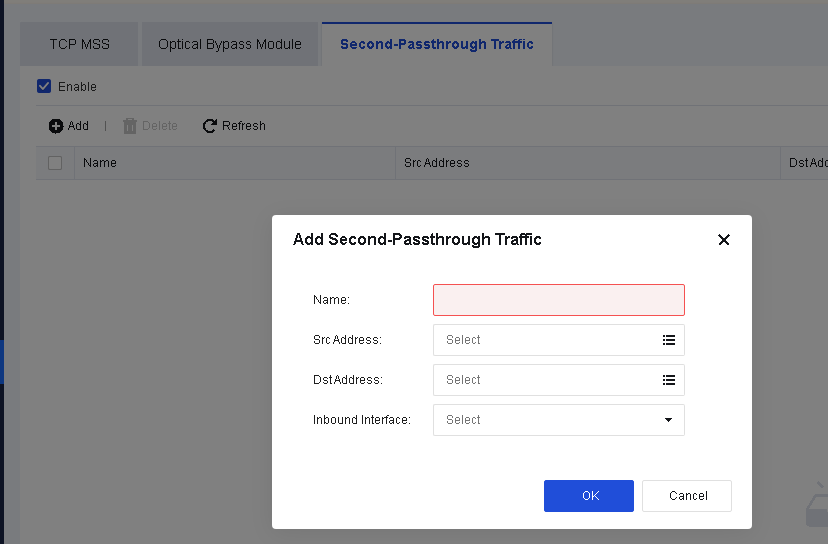
Task: Open the Src Address select field
Action: pyautogui.click(x=545, y=340)
